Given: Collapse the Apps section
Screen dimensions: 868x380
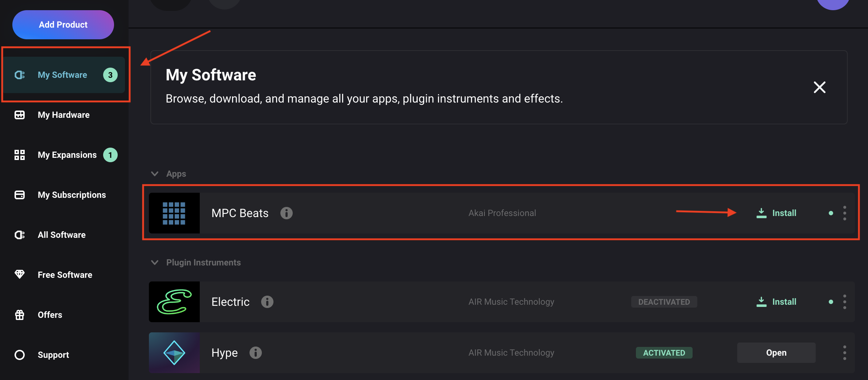Looking at the screenshot, I should (x=155, y=174).
